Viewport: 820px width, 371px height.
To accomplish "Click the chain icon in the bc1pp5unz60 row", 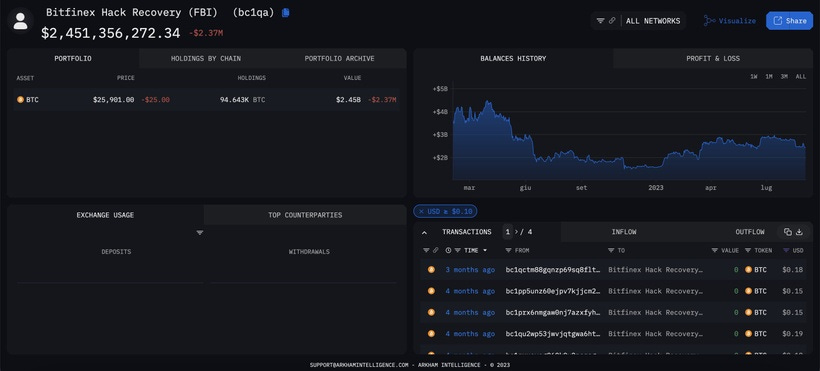I will (431, 291).
